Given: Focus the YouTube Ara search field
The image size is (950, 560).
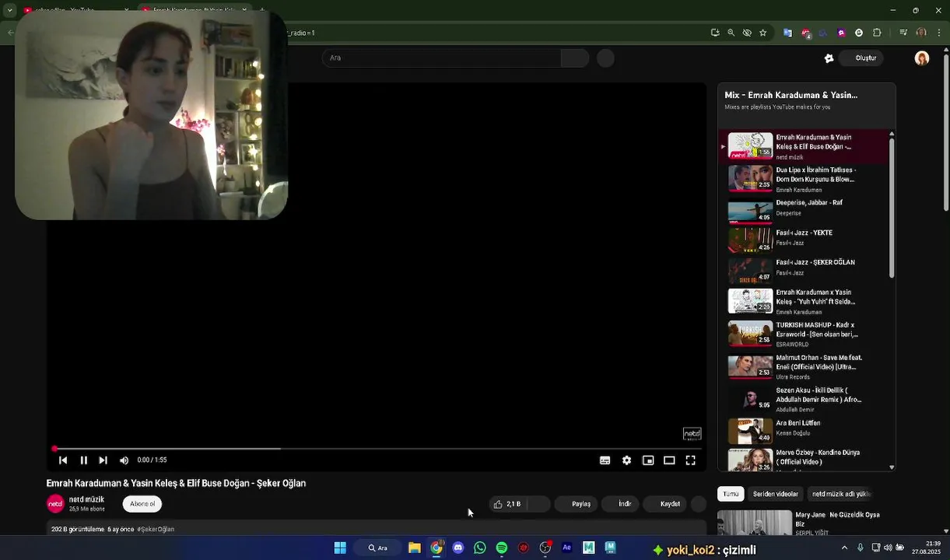Looking at the screenshot, I should (x=441, y=58).
